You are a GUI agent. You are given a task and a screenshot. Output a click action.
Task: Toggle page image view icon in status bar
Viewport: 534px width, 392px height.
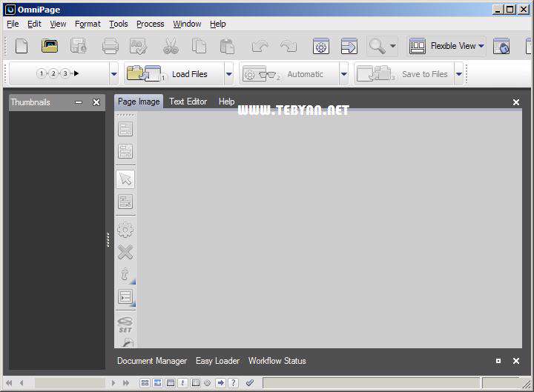pos(157,383)
